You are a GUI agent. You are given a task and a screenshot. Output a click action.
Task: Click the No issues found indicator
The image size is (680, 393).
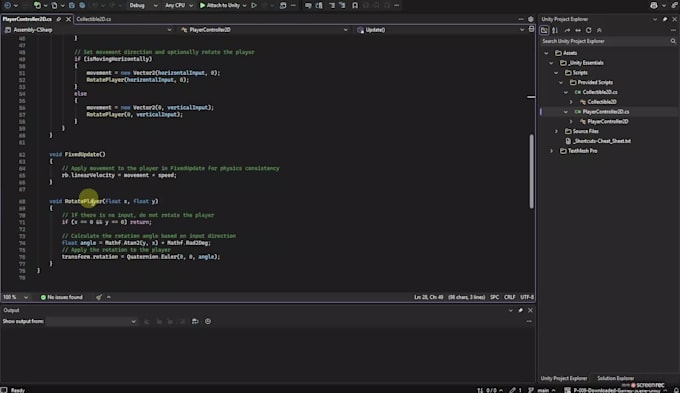62,297
